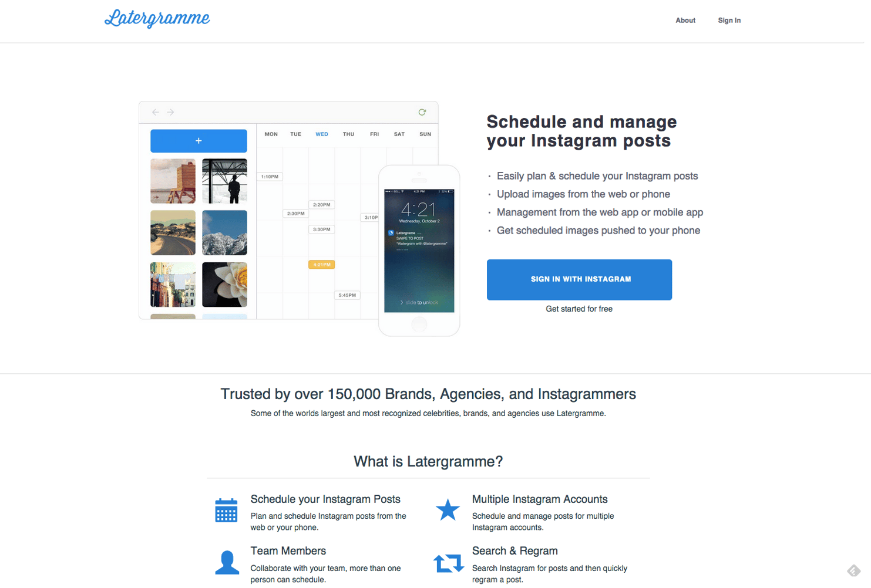This screenshot has height=588, width=871.
Task: Click the yellow 4:21PM schedule marker
Action: click(x=322, y=265)
